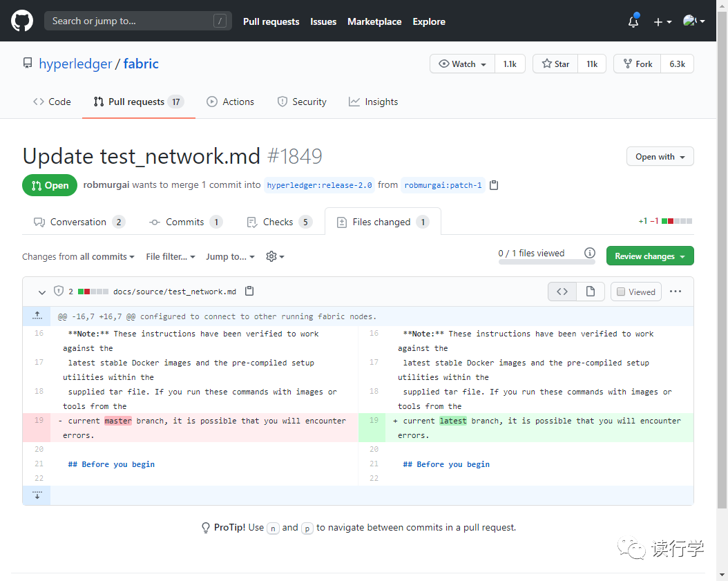Open the Open with dropdown
Screen dimensions: 728x581
click(660, 157)
